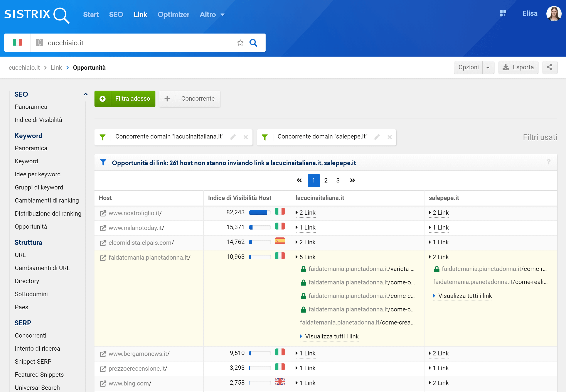This screenshot has height=392, width=566.
Task: Expand nostrofiglio lacucinaitaliana 2 Link
Action: 306,213
